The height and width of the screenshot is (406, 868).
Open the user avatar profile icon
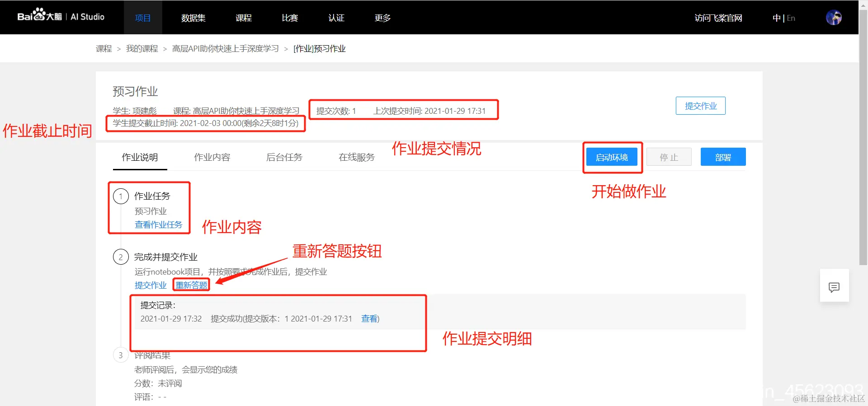(x=834, y=18)
